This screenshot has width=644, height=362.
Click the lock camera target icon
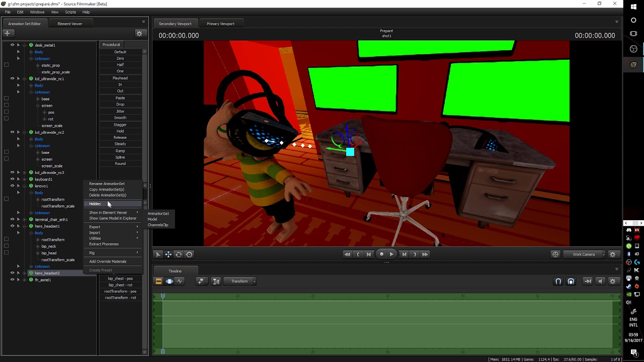tap(555, 254)
